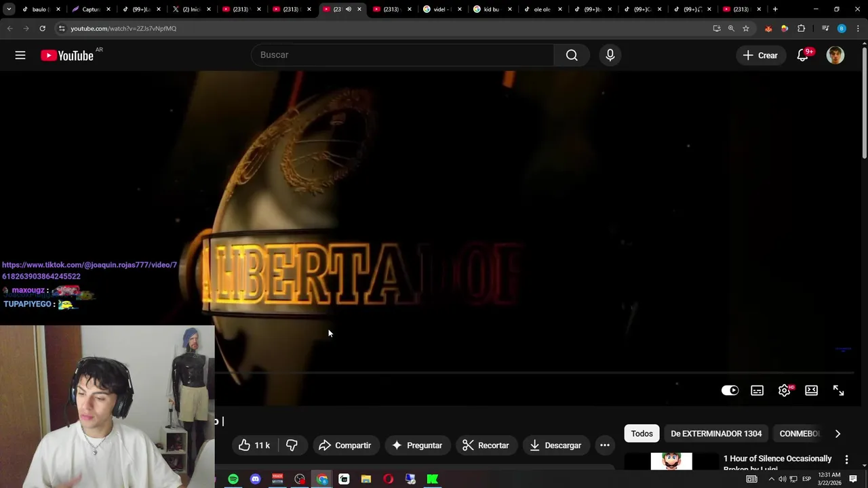Switch to the 'videl' Google tab
868x488 pixels.
pos(441,9)
